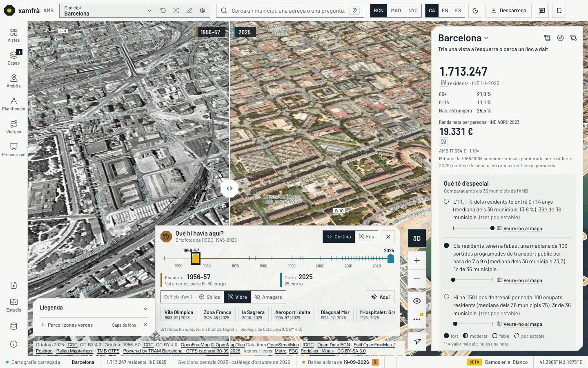Open the Àmbits sidebar section
The width and height of the screenshot is (588, 368).
13,81
